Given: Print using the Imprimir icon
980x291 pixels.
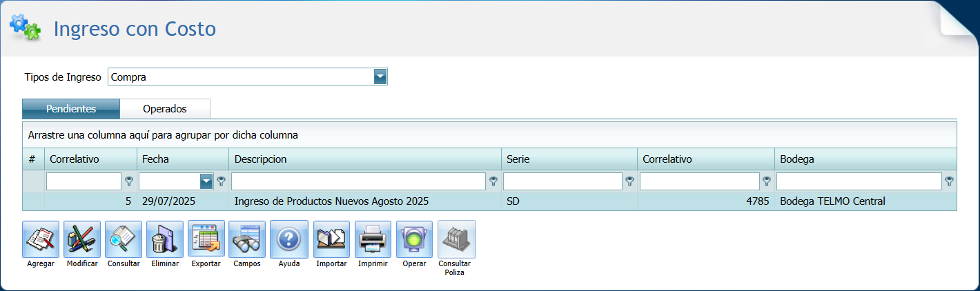Looking at the screenshot, I should click(373, 239).
